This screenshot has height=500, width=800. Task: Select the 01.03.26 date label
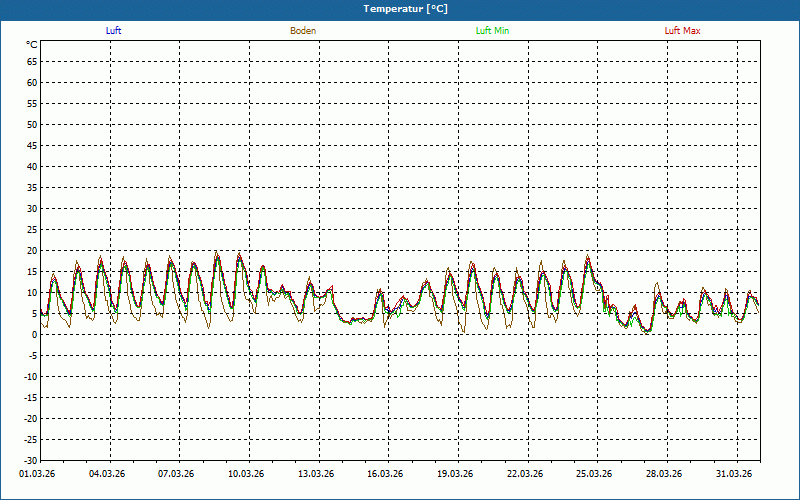pos(37,475)
